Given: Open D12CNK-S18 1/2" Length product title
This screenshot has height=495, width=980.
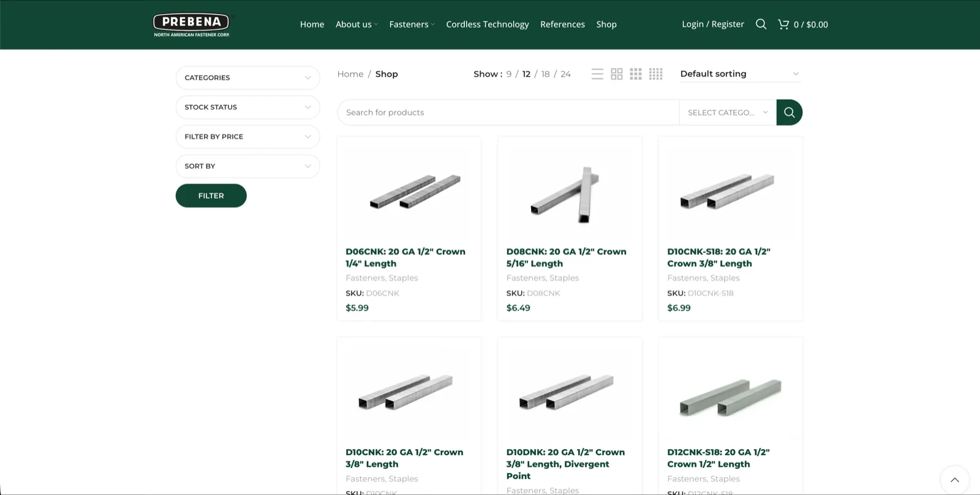Looking at the screenshot, I should click(x=718, y=458).
